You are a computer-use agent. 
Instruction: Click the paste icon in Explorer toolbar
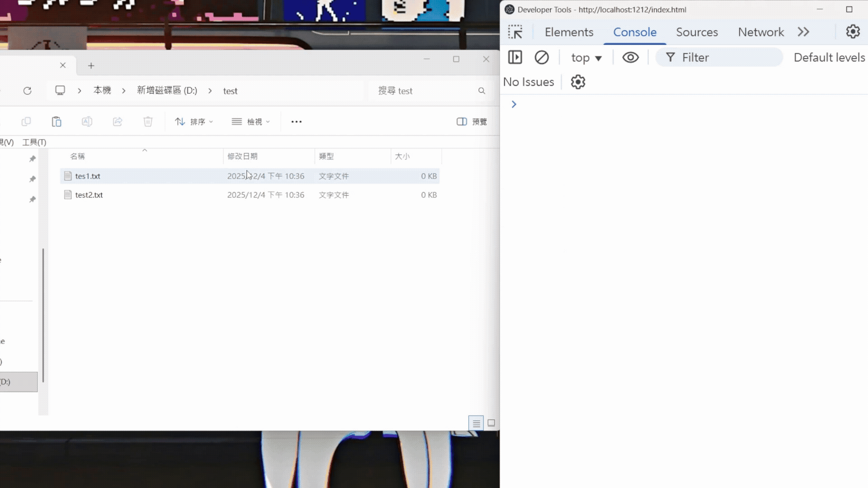(x=57, y=122)
